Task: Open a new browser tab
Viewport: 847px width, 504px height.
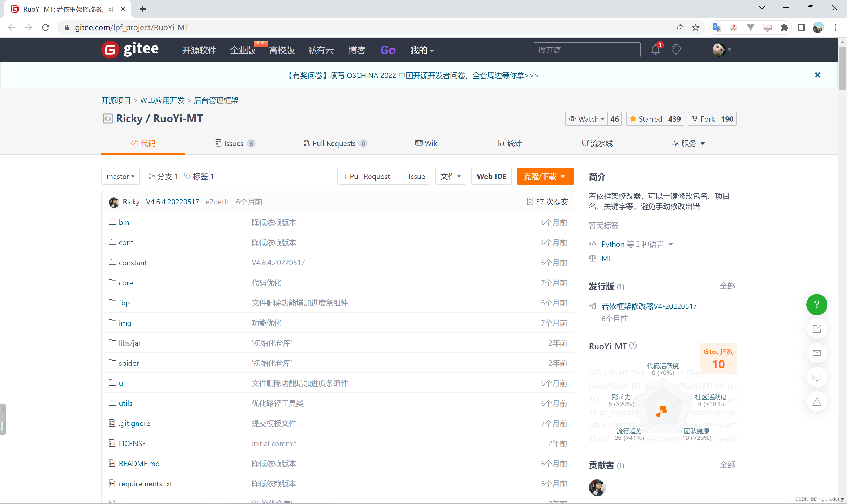Action: tap(143, 9)
